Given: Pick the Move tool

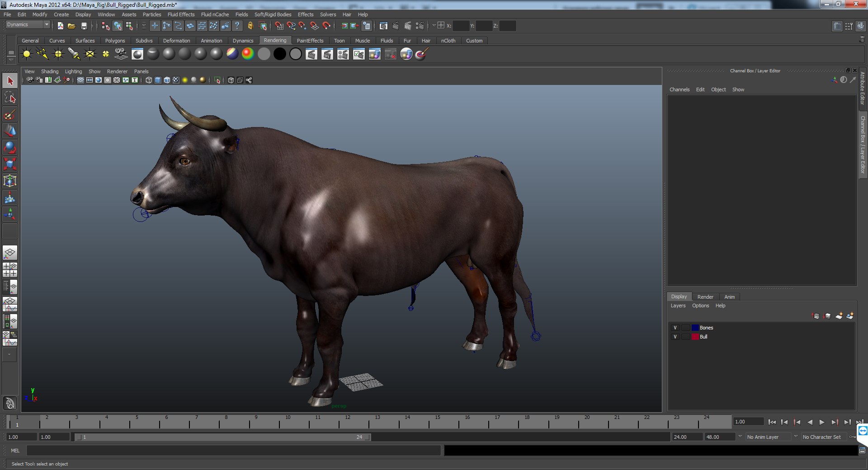Looking at the screenshot, I should tap(10, 131).
